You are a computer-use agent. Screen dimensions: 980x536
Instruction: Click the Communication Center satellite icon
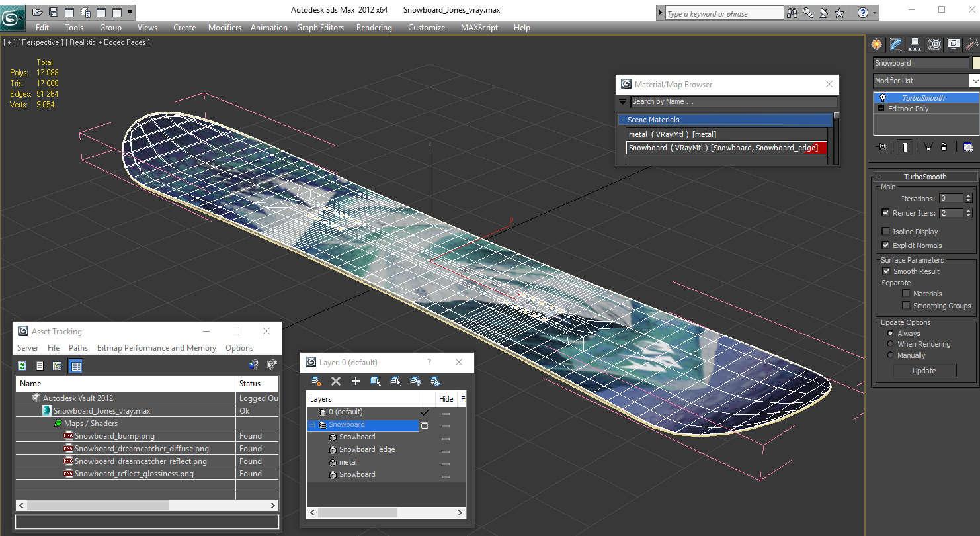[824, 13]
